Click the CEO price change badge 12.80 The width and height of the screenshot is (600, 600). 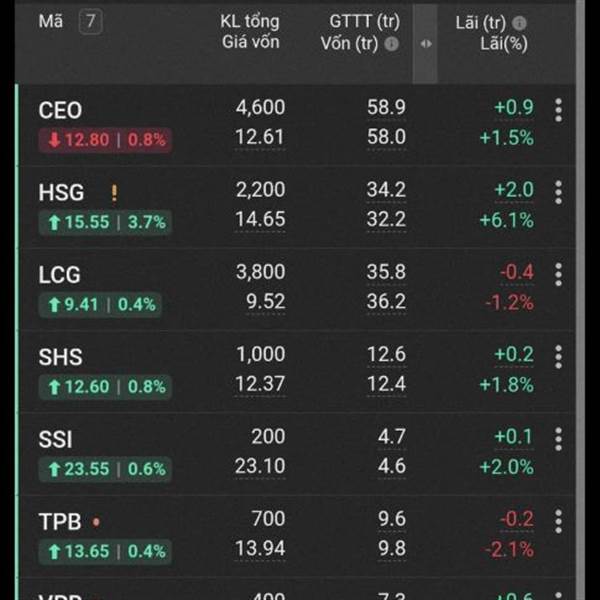click(105, 140)
